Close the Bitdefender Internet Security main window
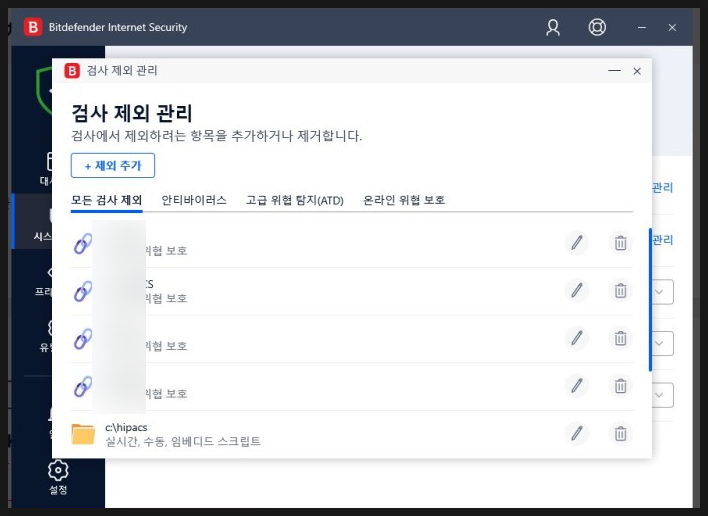Screen dimensions: 708x516 click(x=672, y=28)
